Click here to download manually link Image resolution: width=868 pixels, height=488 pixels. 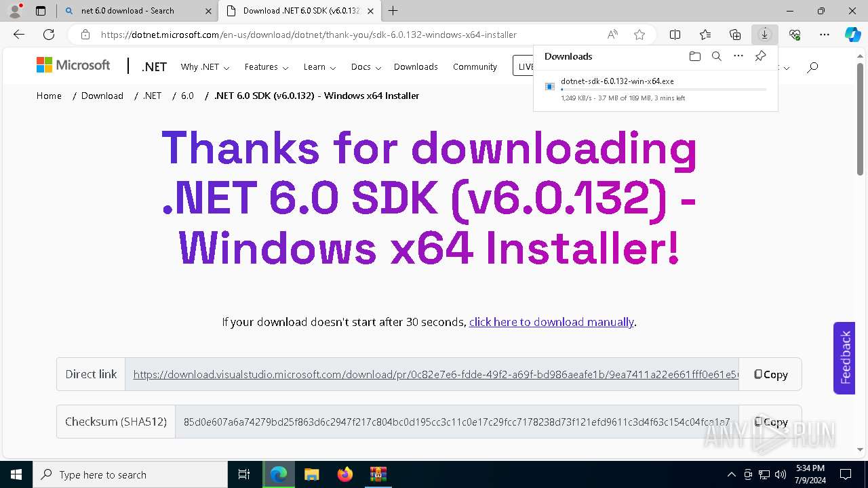(551, 322)
